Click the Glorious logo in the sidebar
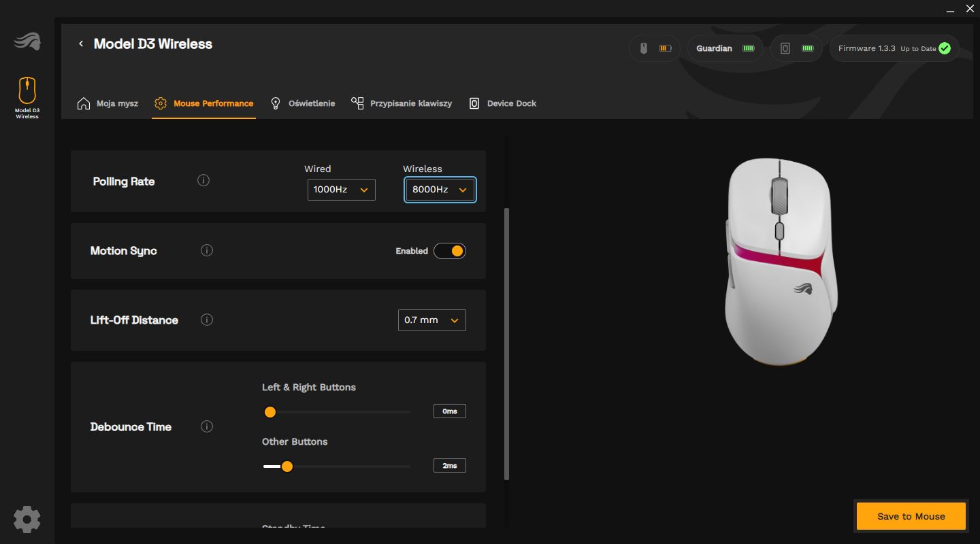 27,42
